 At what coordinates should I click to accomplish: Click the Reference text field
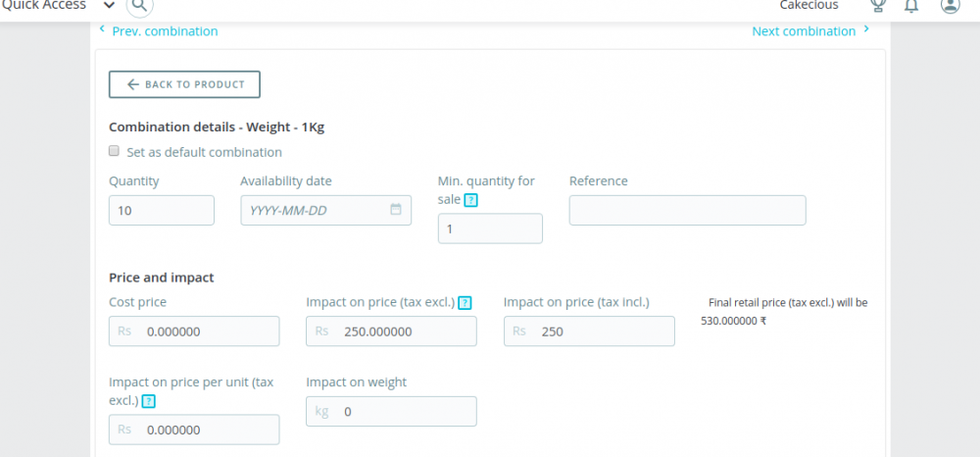[x=687, y=211]
